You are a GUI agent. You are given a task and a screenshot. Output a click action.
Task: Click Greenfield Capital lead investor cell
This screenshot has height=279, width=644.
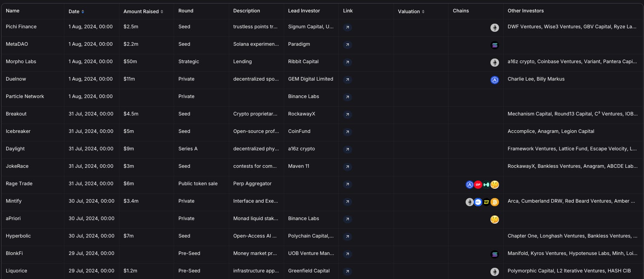309,271
